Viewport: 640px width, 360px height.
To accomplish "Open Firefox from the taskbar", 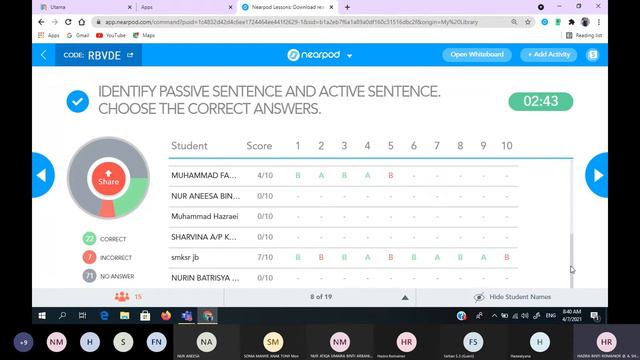I will (166, 316).
